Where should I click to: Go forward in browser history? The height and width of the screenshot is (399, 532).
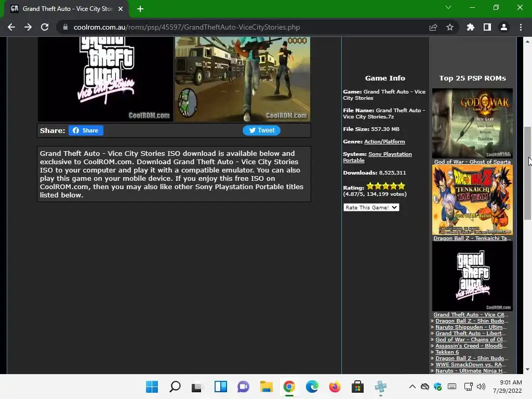tap(28, 27)
